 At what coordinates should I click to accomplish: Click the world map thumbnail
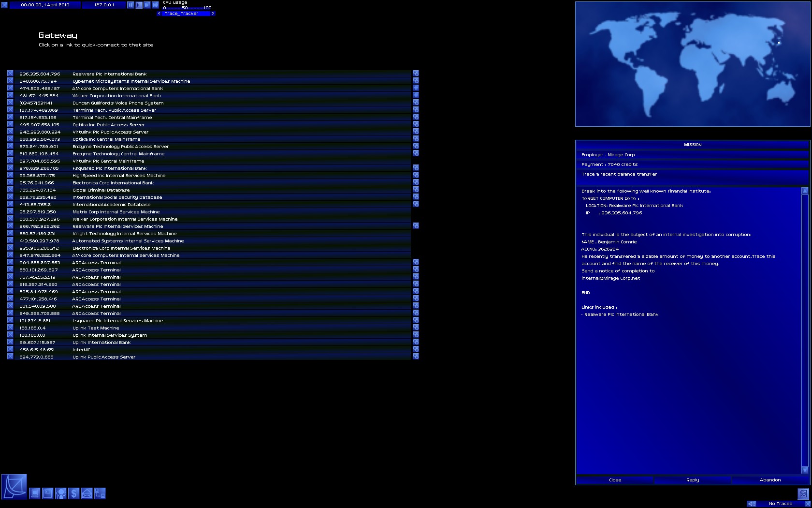coord(692,64)
